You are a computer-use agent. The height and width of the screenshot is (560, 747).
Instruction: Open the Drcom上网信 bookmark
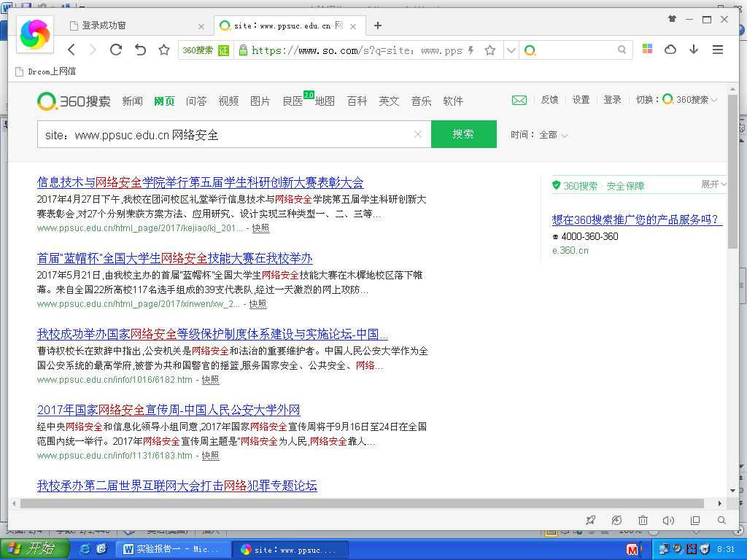(x=46, y=71)
